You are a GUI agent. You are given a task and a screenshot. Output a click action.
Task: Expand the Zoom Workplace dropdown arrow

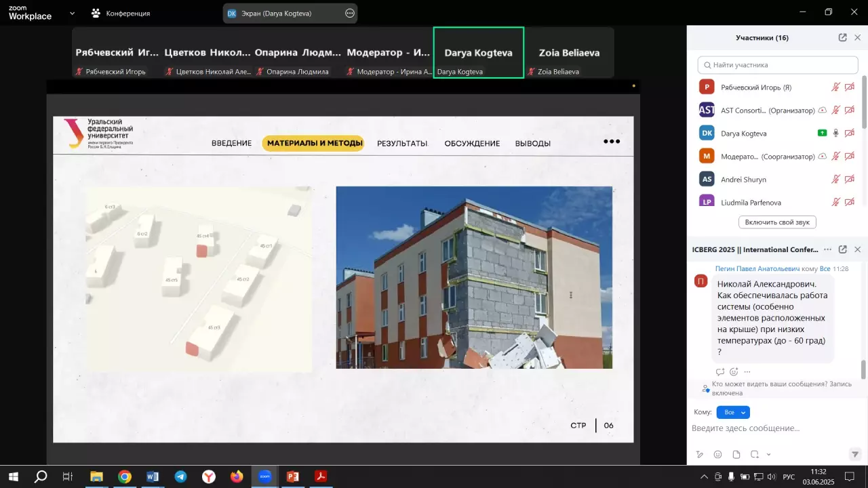73,13
